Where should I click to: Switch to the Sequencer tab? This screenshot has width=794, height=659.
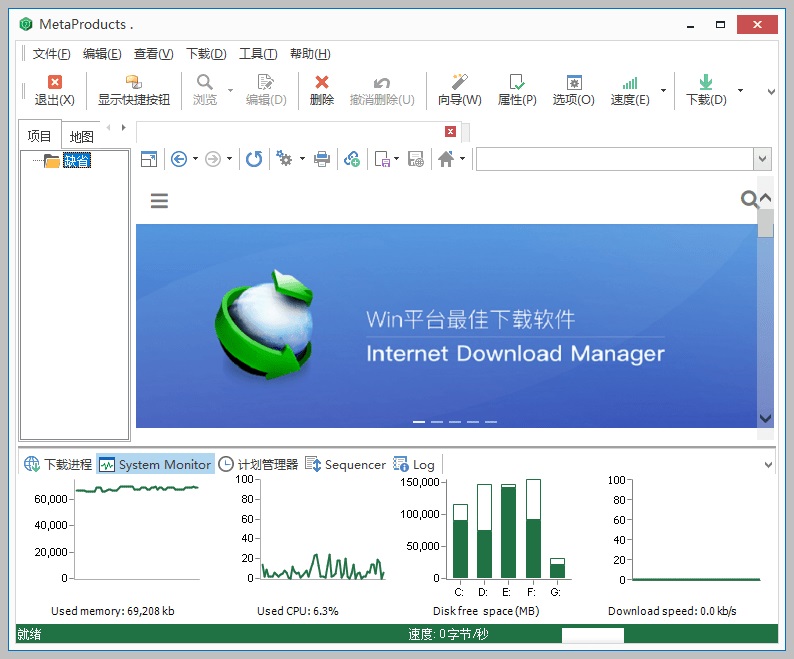pos(345,464)
